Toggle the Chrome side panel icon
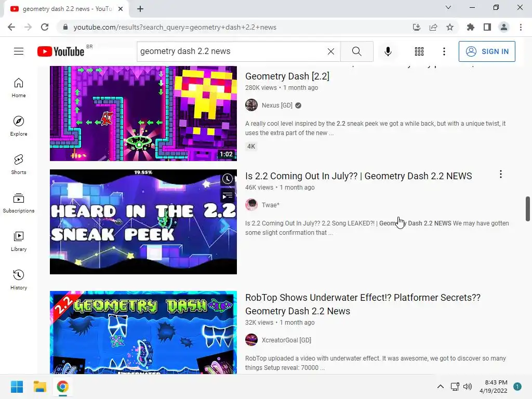The height and width of the screenshot is (399, 532). click(x=487, y=27)
